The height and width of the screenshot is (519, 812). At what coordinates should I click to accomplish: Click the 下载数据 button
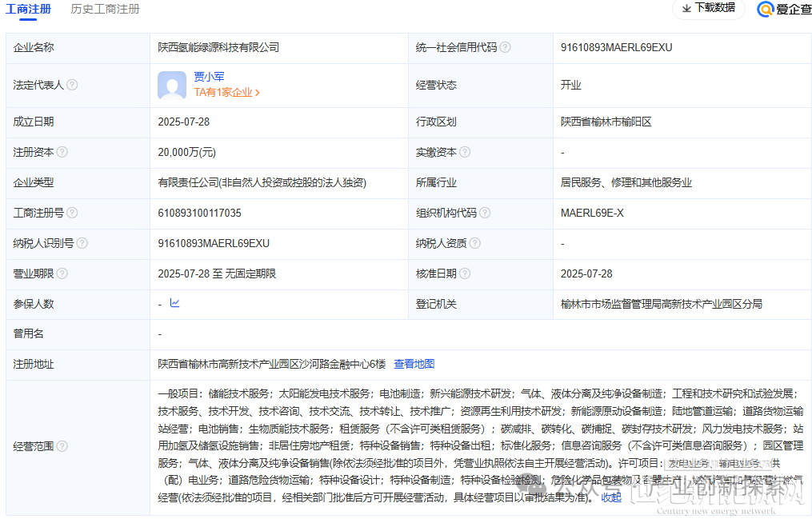[708, 9]
